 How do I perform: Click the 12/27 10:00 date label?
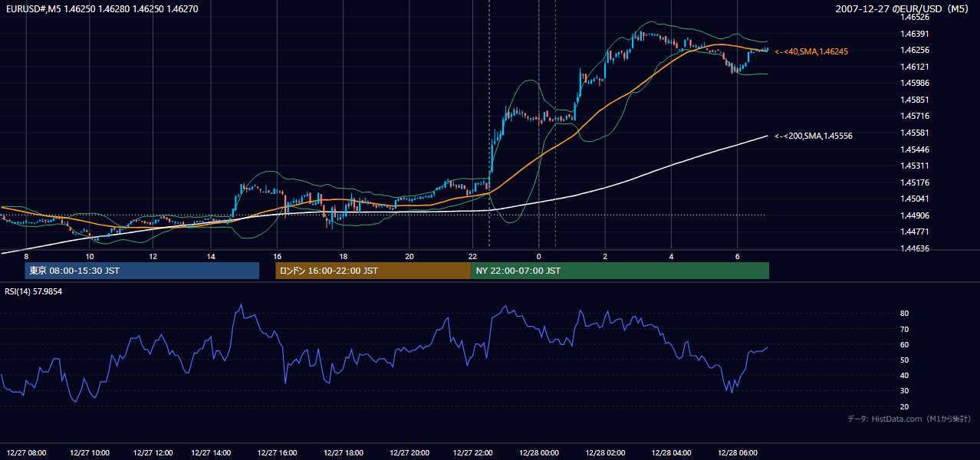pos(89,453)
